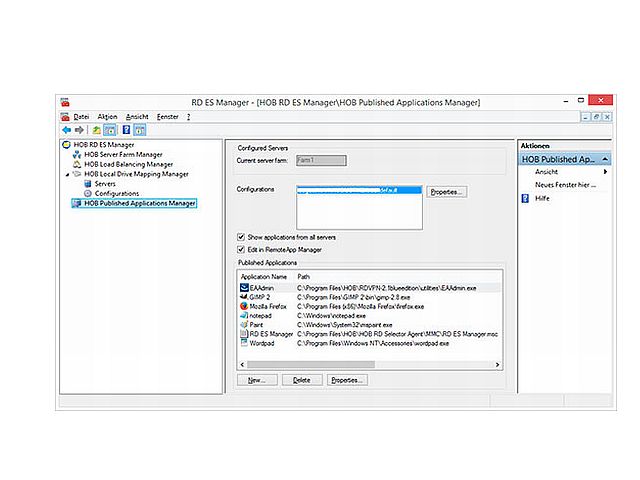Click the Properties button beside Configurations
Viewport: 640px width, 480px height.
(x=447, y=192)
